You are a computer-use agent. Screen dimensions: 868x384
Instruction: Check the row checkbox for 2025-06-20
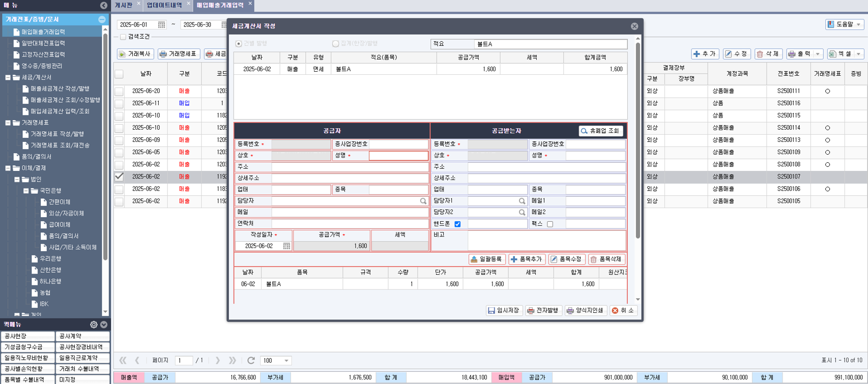click(x=119, y=92)
